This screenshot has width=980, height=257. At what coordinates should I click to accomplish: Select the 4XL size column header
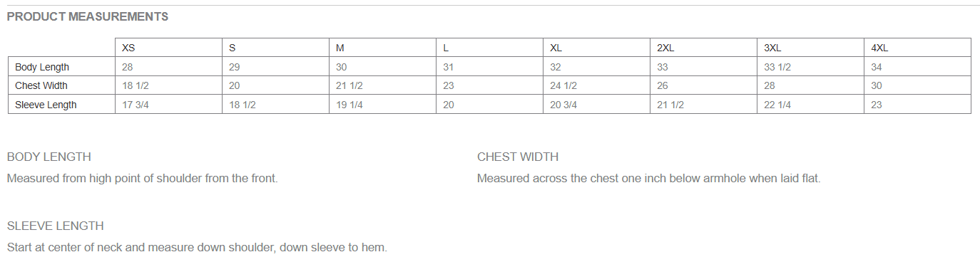tap(917, 48)
